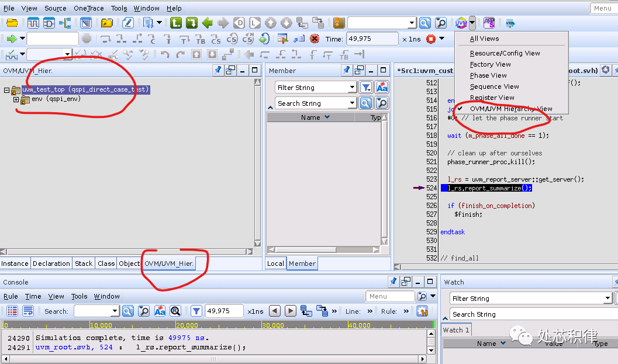This screenshot has height=364, width=618.
Task: Toggle the checked OVM/UVM Hierarchy View item
Action: pos(510,109)
